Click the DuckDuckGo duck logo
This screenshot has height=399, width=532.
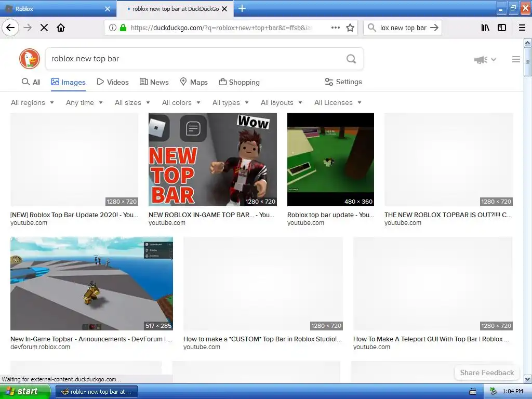point(30,59)
